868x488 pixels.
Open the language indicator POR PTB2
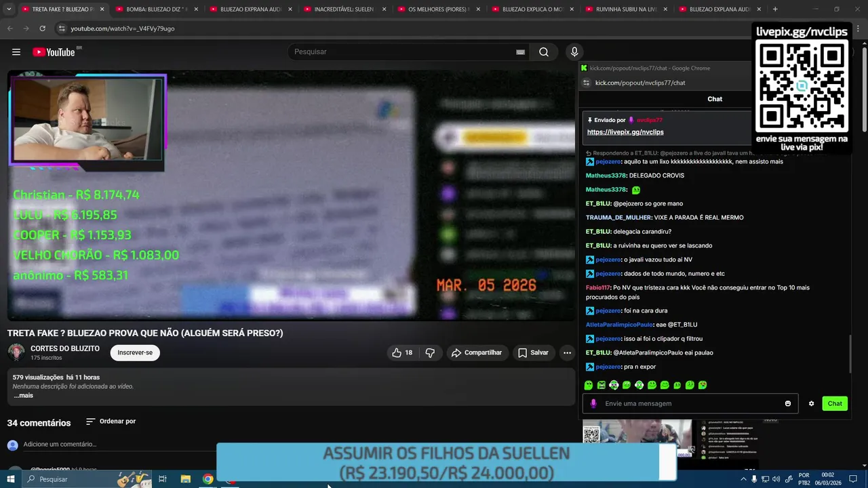coord(804,479)
